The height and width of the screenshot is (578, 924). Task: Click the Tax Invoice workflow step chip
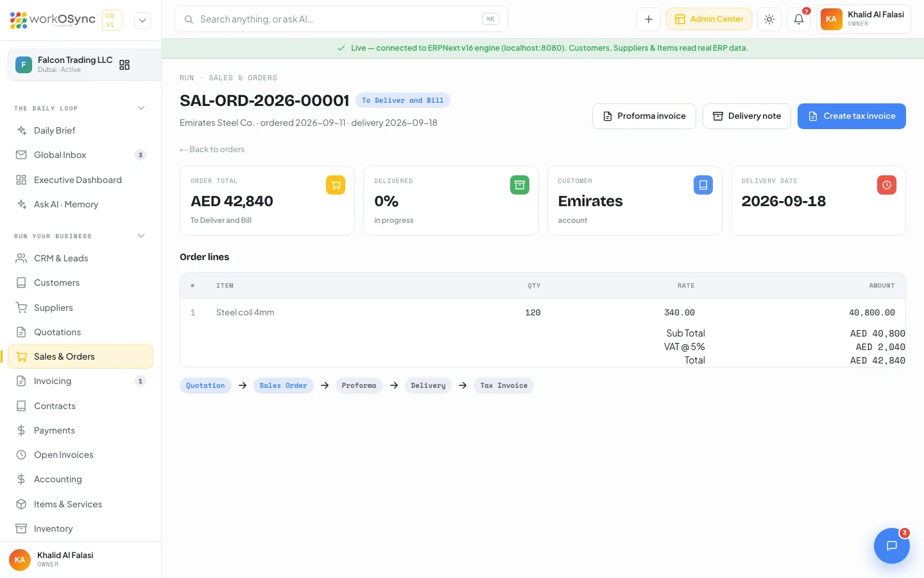point(504,385)
